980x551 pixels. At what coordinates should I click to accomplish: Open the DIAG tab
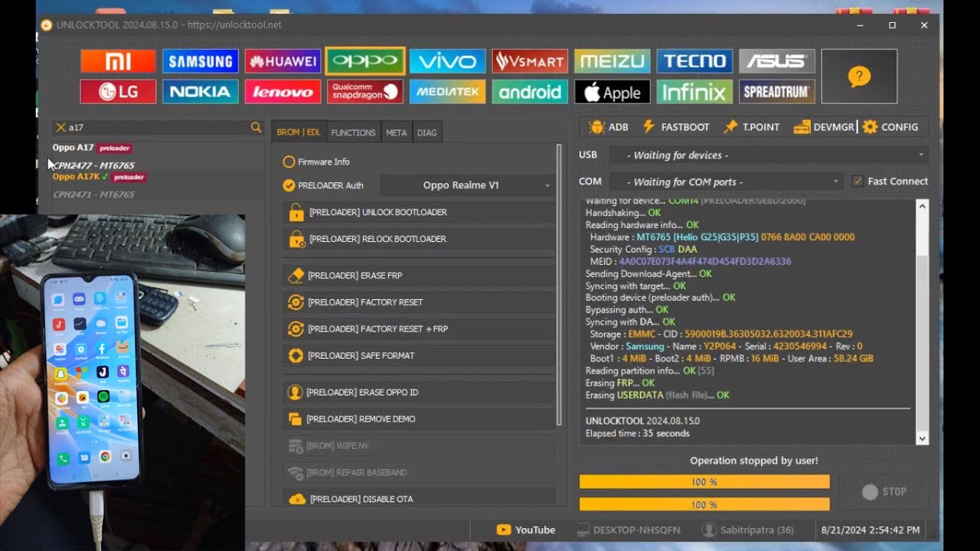click(427, 132)
